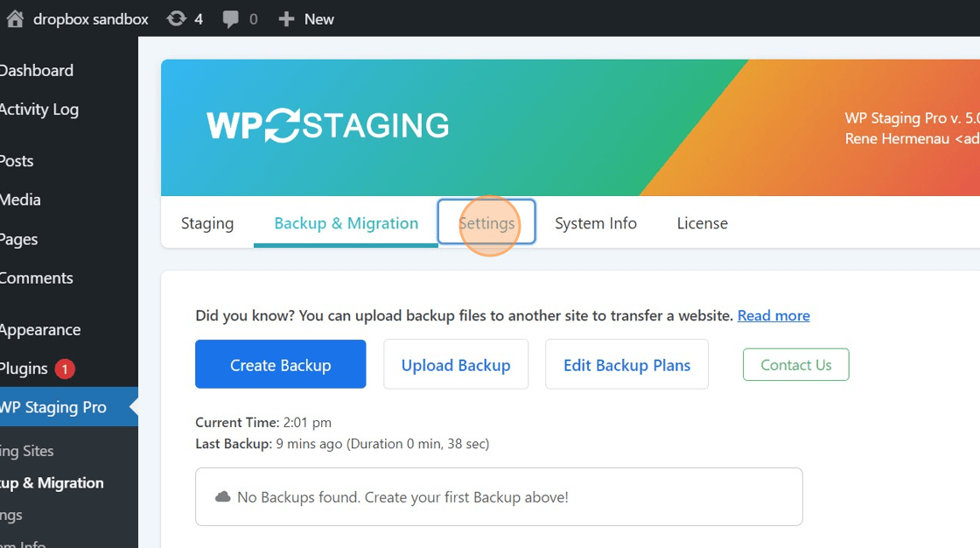
Task: Open the updates icon showing 4
Action: [x=177, y=18]
